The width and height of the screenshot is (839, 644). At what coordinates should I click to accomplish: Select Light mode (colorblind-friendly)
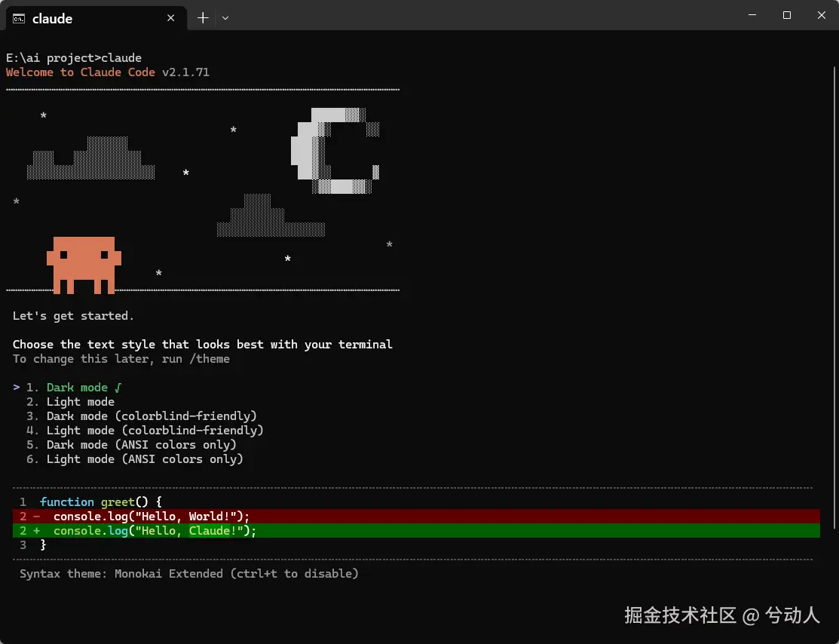point(145,431)
